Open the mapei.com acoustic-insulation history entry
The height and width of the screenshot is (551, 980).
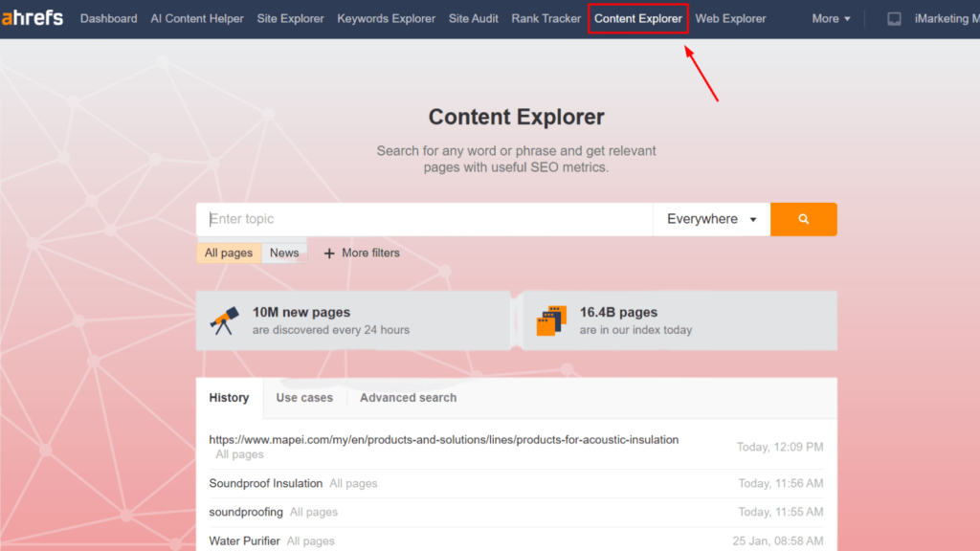pos(444,440)
